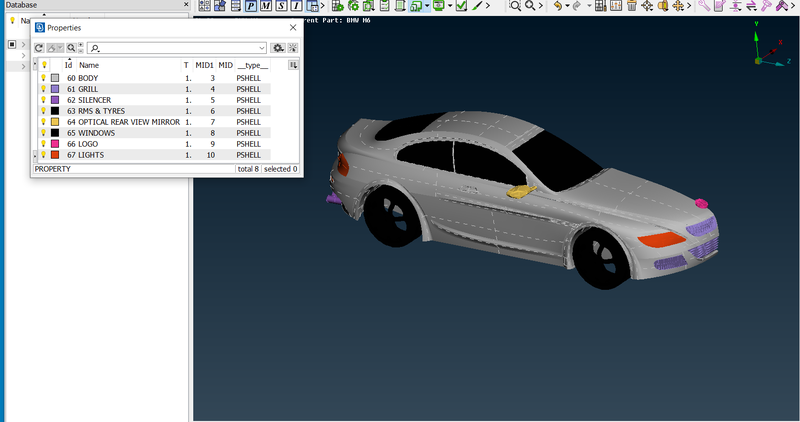800x422 pixels.
Task: Refresh the Properties list
Action: click(39, 48)
